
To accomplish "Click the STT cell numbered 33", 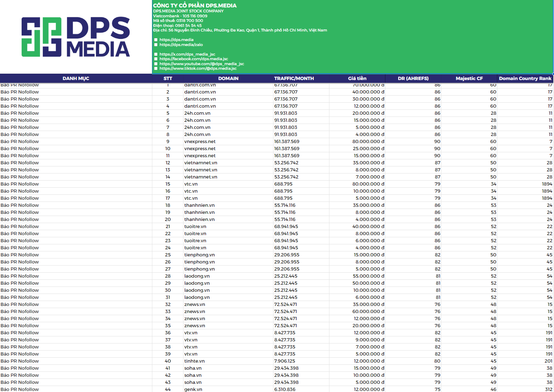I will 168,312.
